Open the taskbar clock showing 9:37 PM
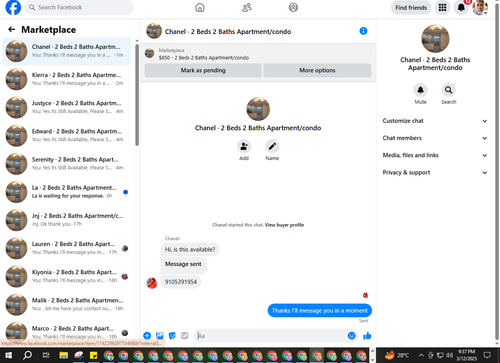500x363 pixels. click(466, 355)
